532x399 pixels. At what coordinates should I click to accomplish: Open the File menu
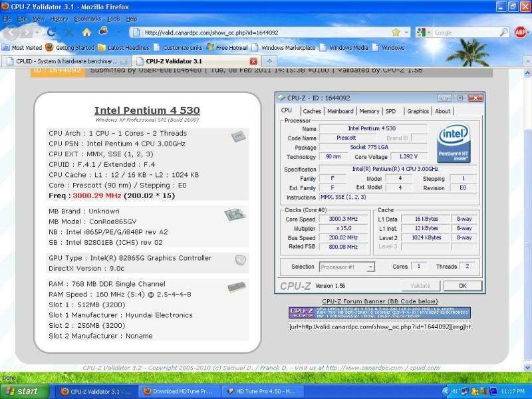(7, 19)
